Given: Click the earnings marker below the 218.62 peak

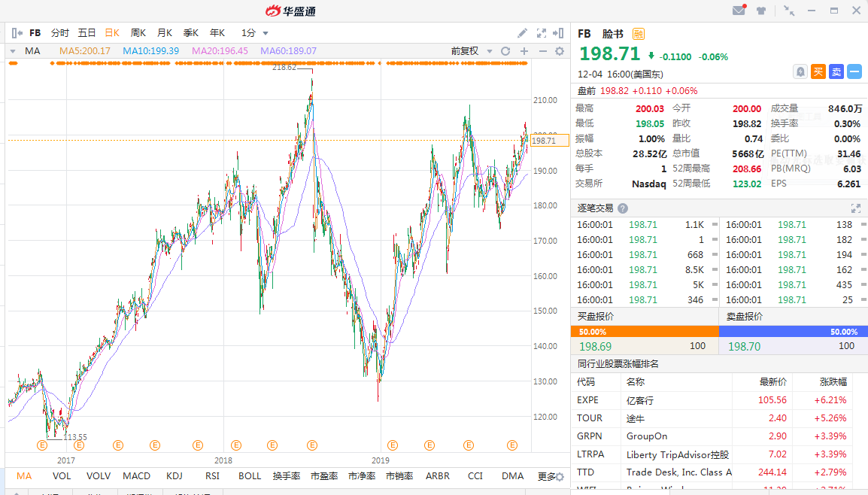Looking at the screenshot, I should pyautogui.click(x=311, y=445).
